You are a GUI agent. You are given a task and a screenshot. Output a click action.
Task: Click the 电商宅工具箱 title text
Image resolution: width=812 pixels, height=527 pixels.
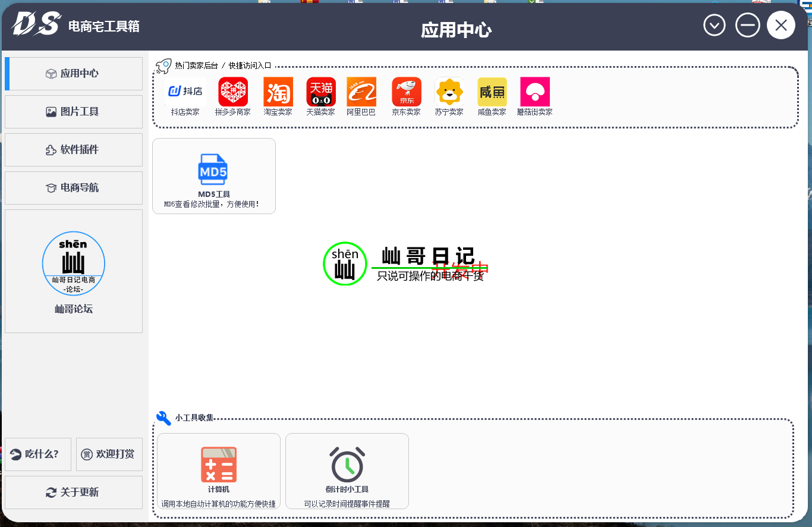coord(104,26)
